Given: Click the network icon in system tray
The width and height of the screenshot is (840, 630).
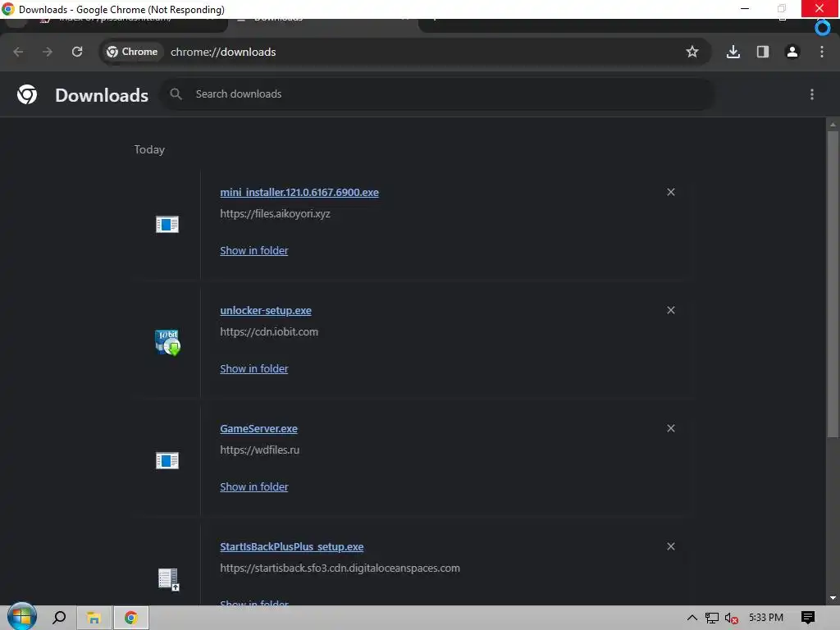Looking at the screenshot, I should point(711,619).
